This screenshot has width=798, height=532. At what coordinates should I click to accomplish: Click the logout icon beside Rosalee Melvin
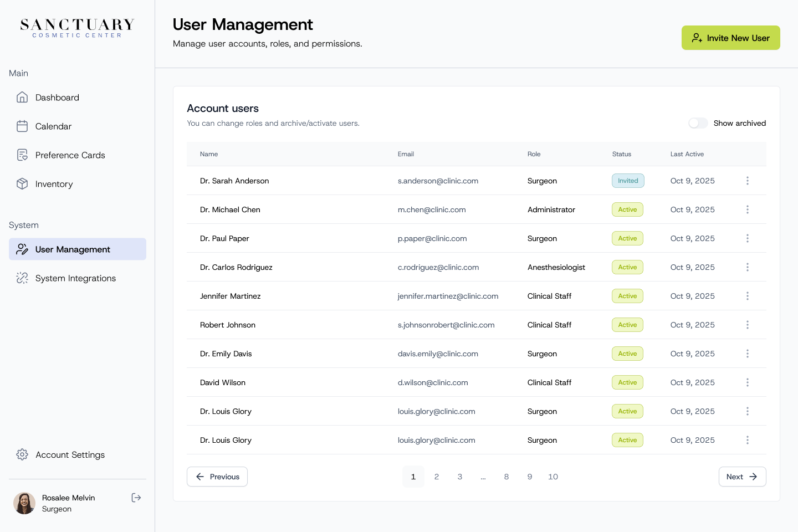click(x=136, y=498)
